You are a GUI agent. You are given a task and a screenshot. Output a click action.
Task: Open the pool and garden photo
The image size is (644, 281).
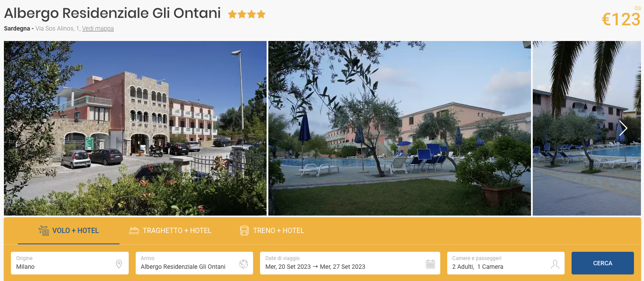(x=400, y=128)
